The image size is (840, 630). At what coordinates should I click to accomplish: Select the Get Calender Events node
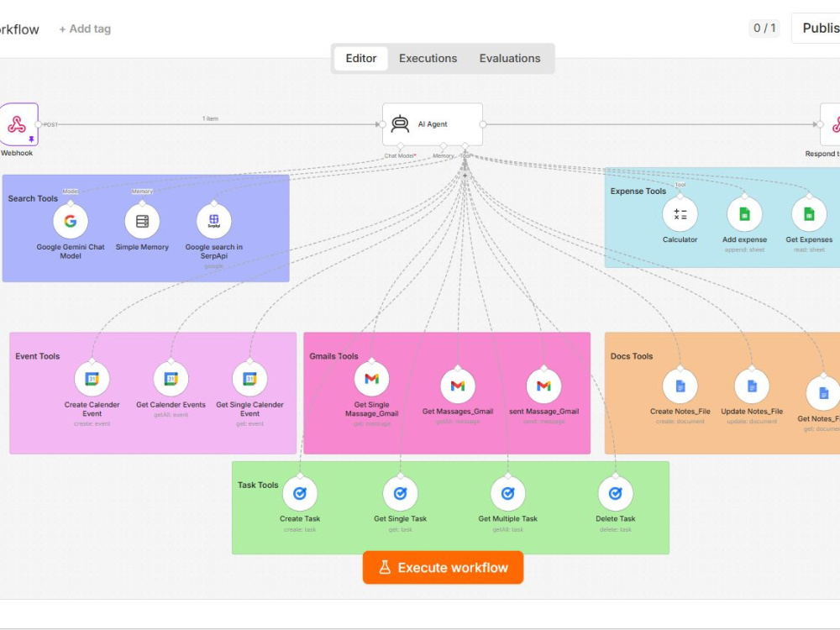pos(171,379)
